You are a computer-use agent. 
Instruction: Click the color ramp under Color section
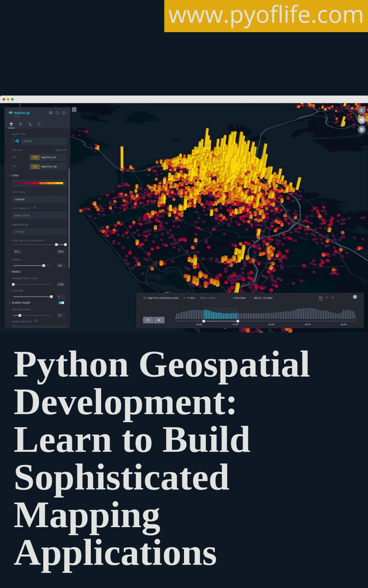pos(38,183)
